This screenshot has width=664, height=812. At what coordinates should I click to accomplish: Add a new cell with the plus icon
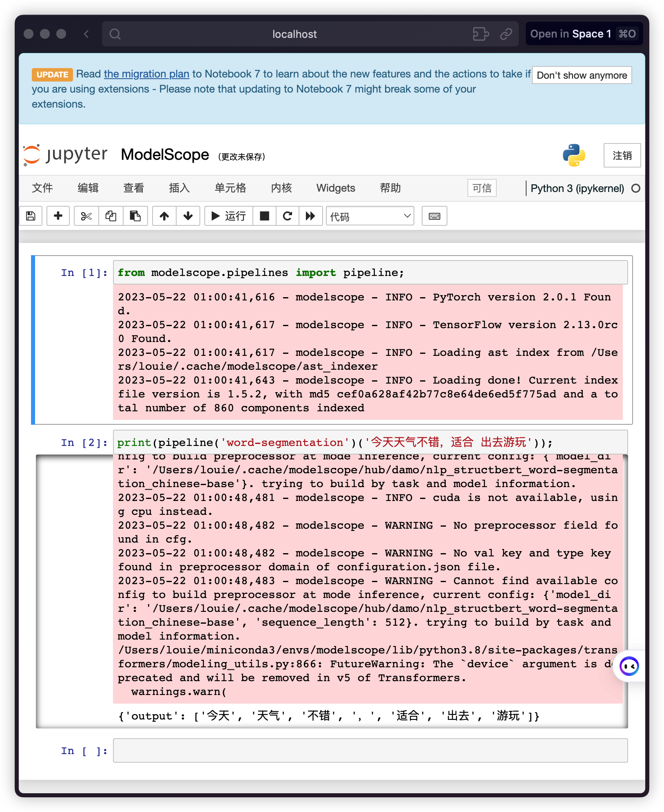point(58,216)
